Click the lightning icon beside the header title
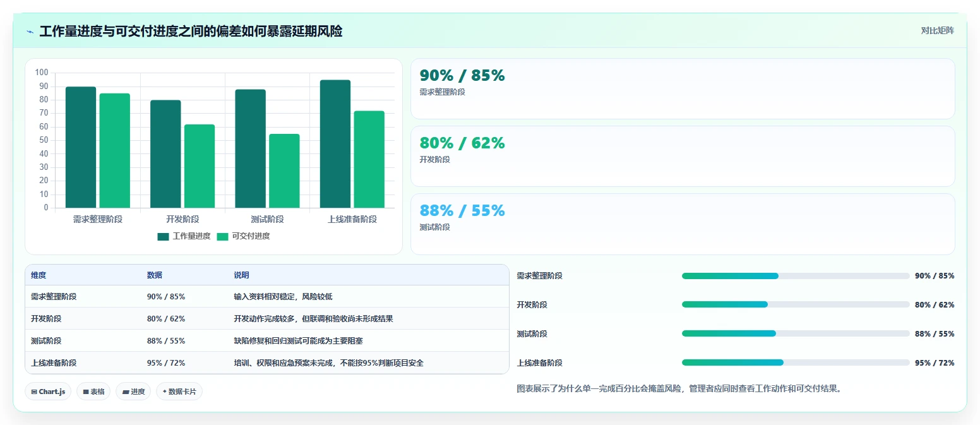980x425 pixels. pos(30,32)
